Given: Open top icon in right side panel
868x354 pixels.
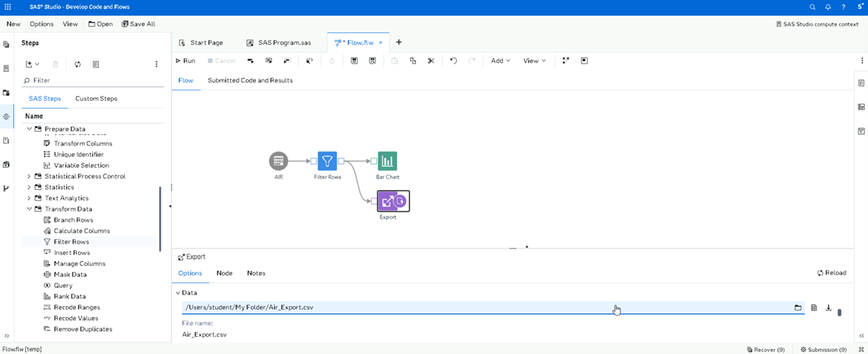Looking at the screenshot, I should click(x=862, y=83).
